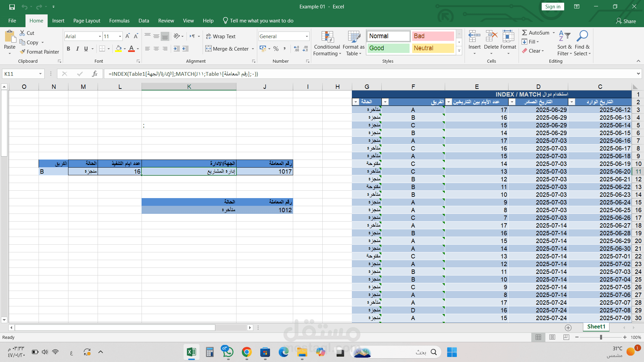Viewport: 644px width, 362px height.
Task: Click the Increase Decimal icon
Action: coord(297,49)
